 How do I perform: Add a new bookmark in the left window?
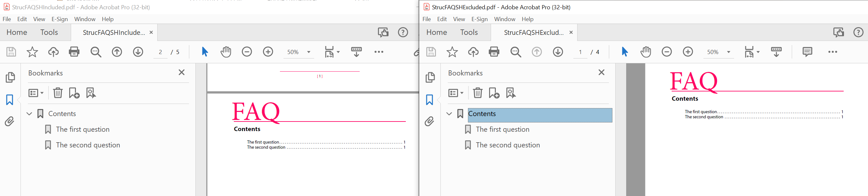[74, 93]
